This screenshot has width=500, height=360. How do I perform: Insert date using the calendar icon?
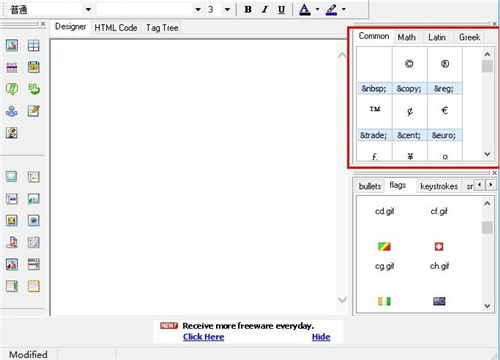33,67
